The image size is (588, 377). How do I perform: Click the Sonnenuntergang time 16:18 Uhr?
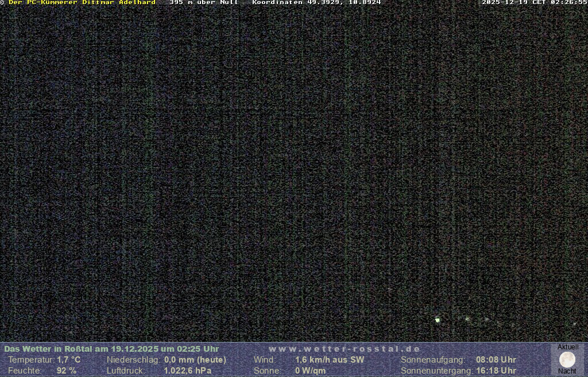pyautogui.click(x=496, y=371)
